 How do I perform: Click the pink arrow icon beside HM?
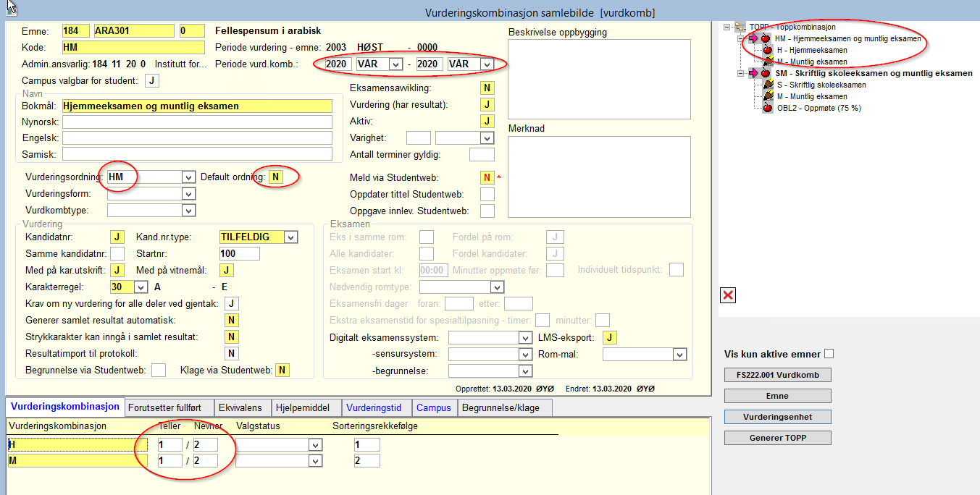click(754, 38)
